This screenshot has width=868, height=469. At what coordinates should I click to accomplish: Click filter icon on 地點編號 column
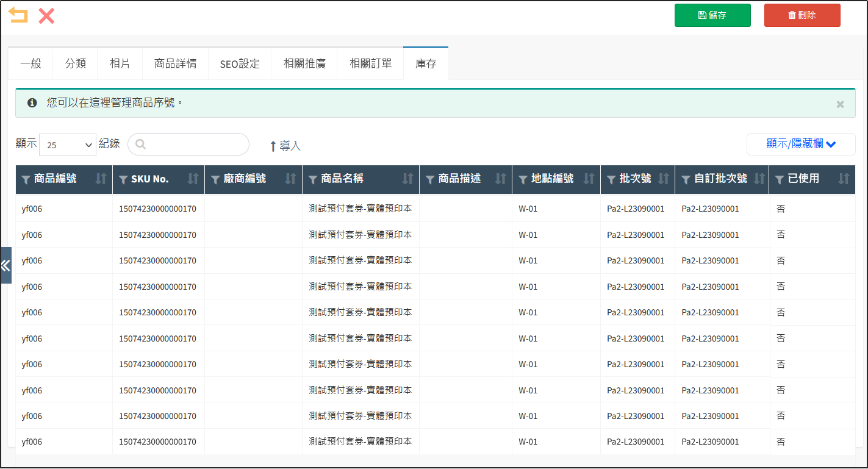point(523,179)
